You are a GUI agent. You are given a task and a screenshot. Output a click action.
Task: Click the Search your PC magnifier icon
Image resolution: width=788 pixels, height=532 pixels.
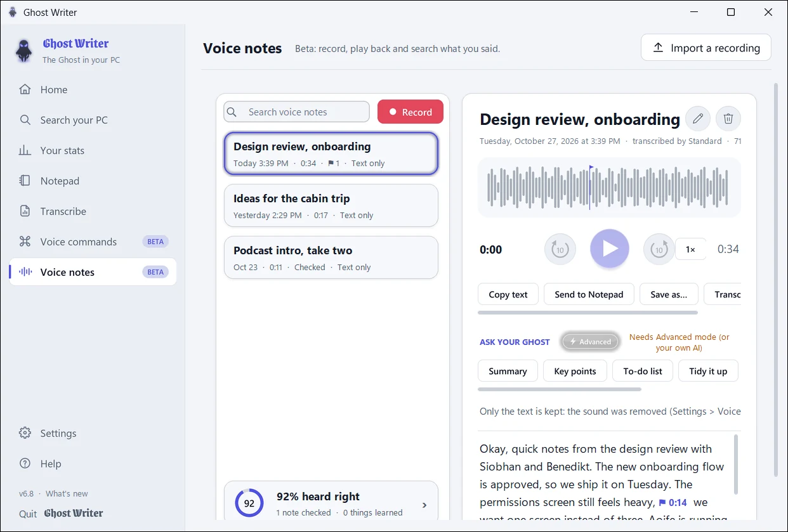tap(25, 120)
